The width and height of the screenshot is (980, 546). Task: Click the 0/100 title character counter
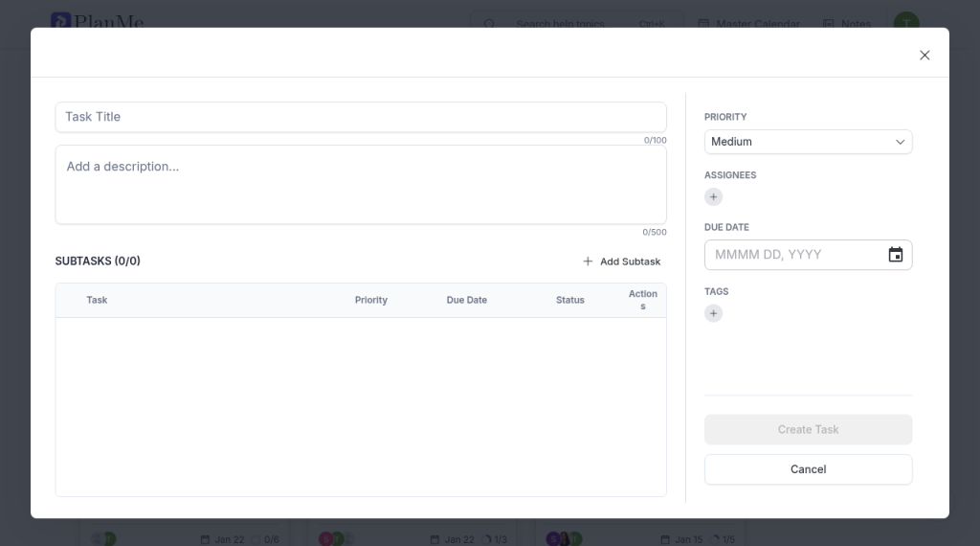[655, 140]
